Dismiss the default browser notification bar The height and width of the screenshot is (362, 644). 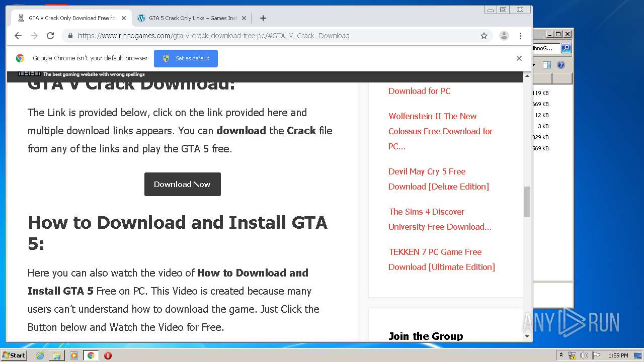pyautogui.click(x=519, y=58)
